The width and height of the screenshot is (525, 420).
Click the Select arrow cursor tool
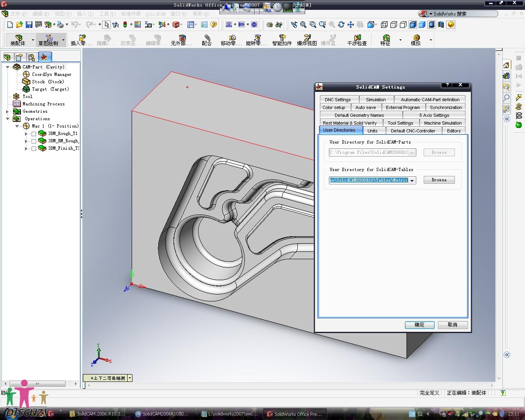[107, 25]
